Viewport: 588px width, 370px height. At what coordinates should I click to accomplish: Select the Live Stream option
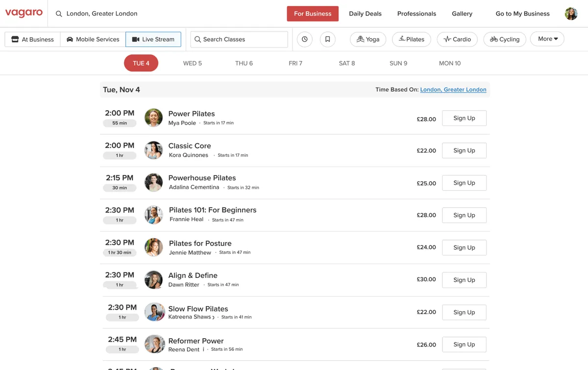153,39
